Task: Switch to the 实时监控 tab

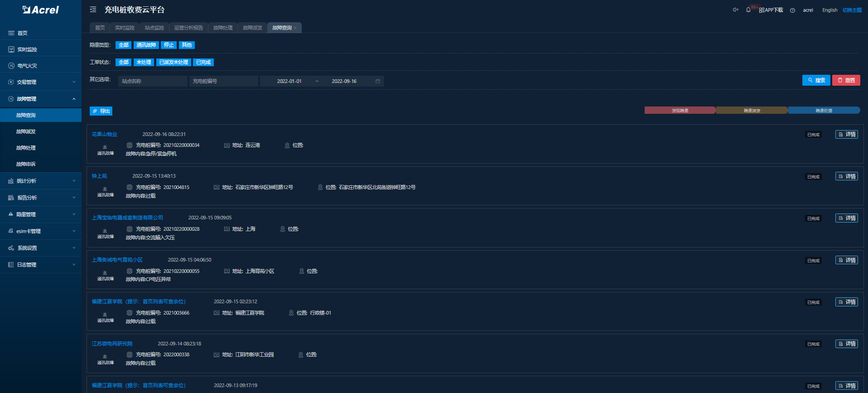Action: point(125,28)
